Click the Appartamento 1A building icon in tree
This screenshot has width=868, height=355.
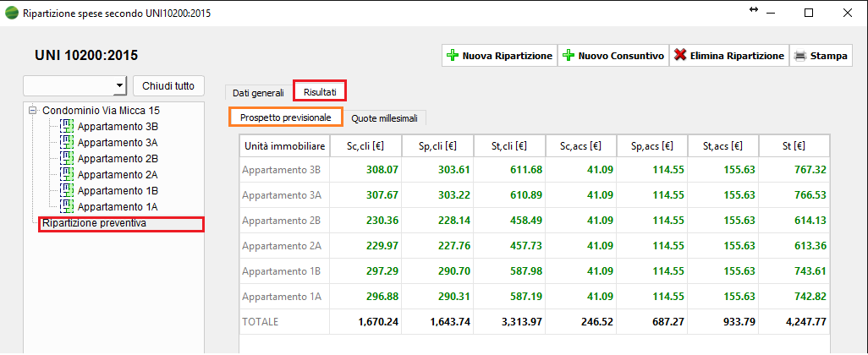(x=68, y=207)
